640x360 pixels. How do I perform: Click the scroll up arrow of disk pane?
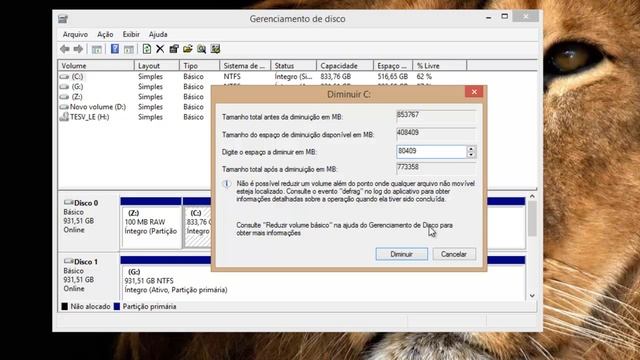click(x=532, y=196)
